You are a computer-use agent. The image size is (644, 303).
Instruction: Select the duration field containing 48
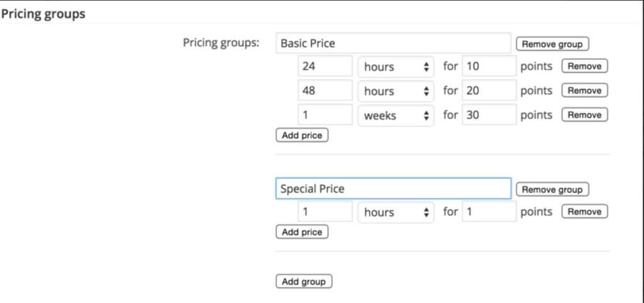tap(325, 90)
